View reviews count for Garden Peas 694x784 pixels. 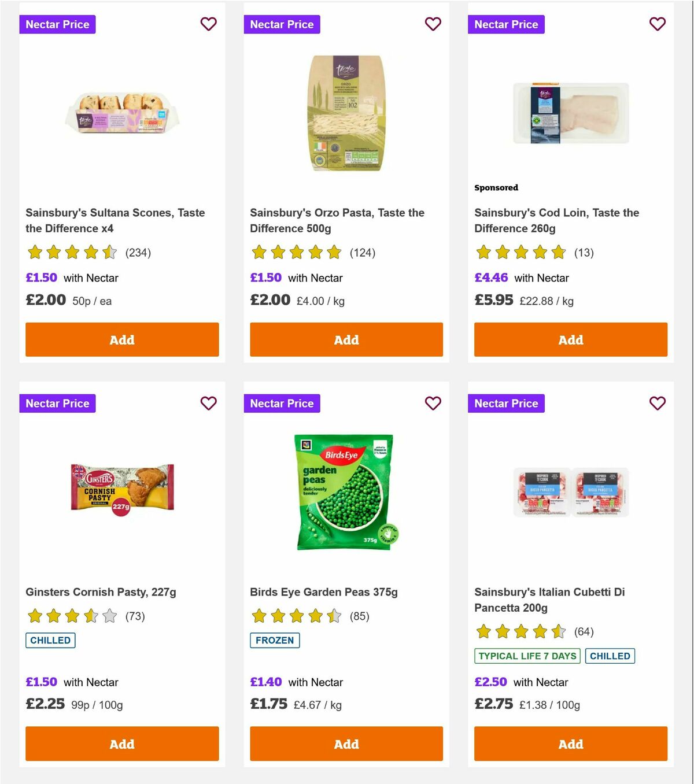(x=359, y=616)
